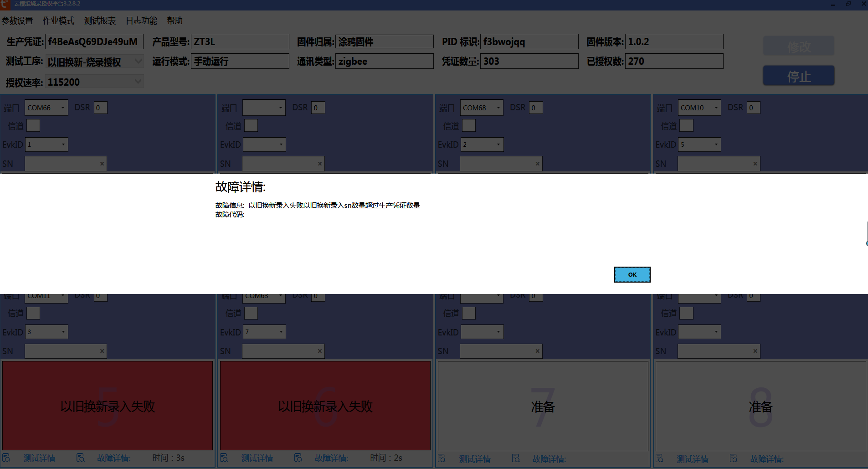Click 测试详情 icon under station 7
Screen dimensions: 868x469
coord(442,459)
